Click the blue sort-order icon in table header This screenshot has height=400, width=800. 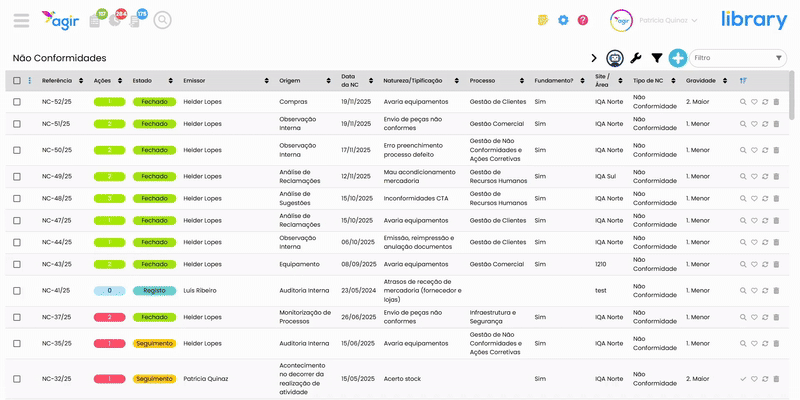click(x=743, y=81)
